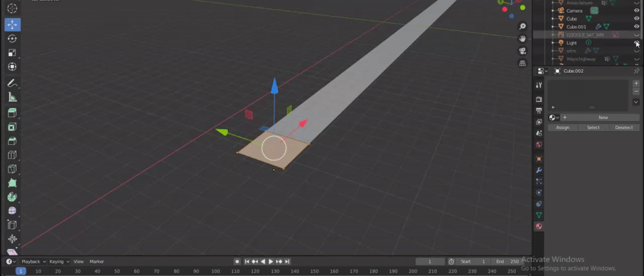Select the Knife tool

12,169
